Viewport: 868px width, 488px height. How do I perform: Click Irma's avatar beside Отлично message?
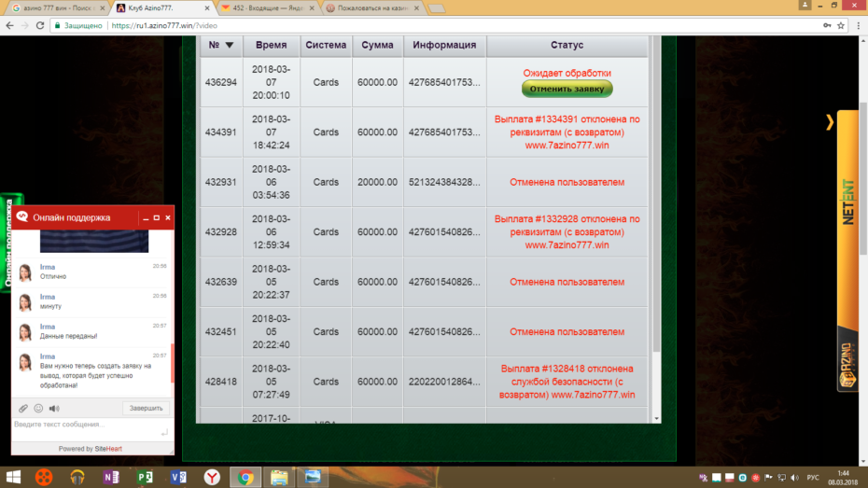click(25, 272)
